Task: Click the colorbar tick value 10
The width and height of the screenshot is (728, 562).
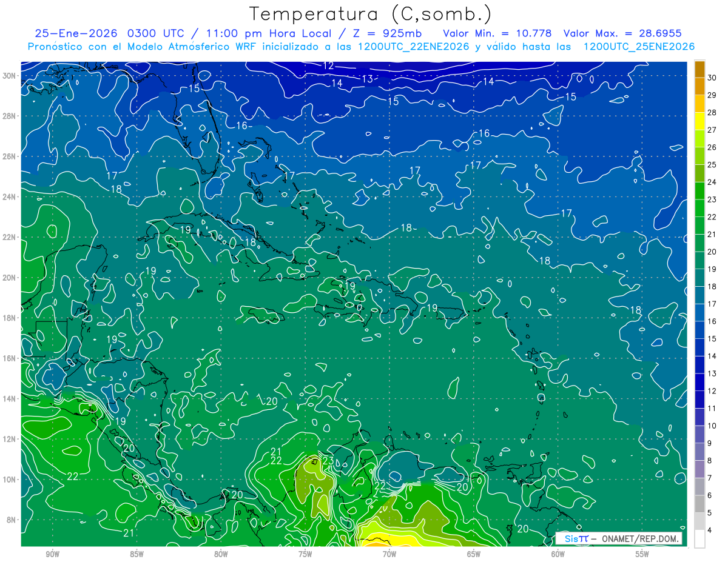Action: pos(712,426)
